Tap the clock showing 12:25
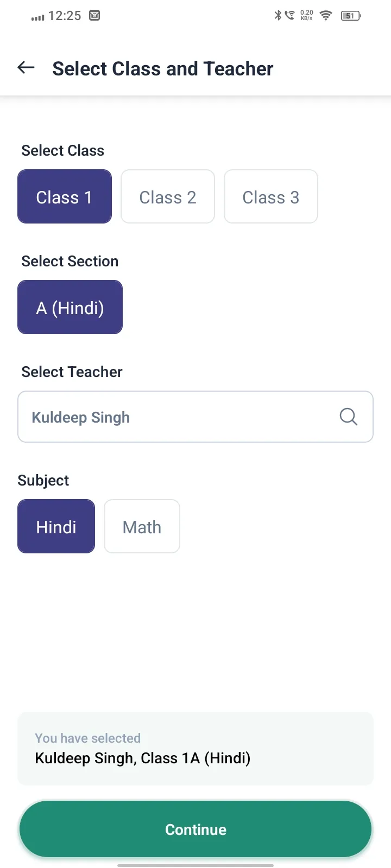The width and height of the screenshot is (391, 868). point(65,16)
